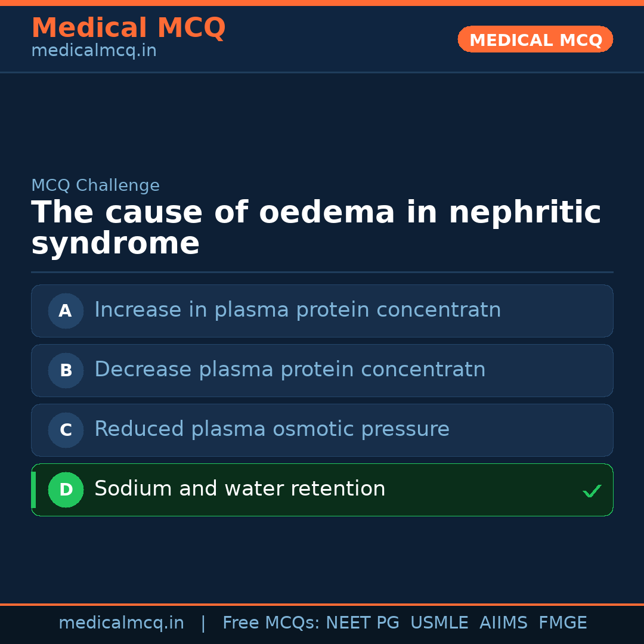Click the green letter D circle badge
Image resolution: width=644 pixels, height=644 pixels.
click(x=66, y=490)
